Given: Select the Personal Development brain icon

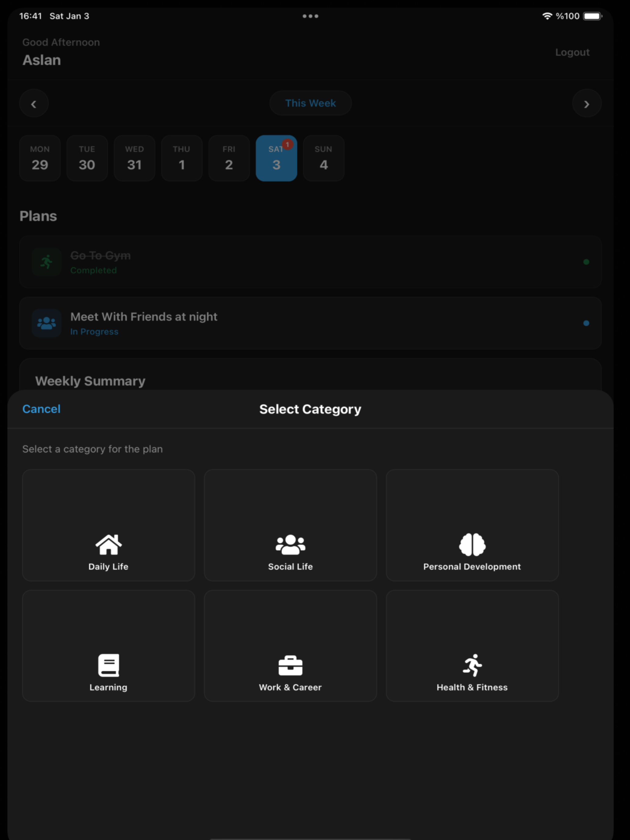Looking at the screenshot, I should [x=472, y=545].
